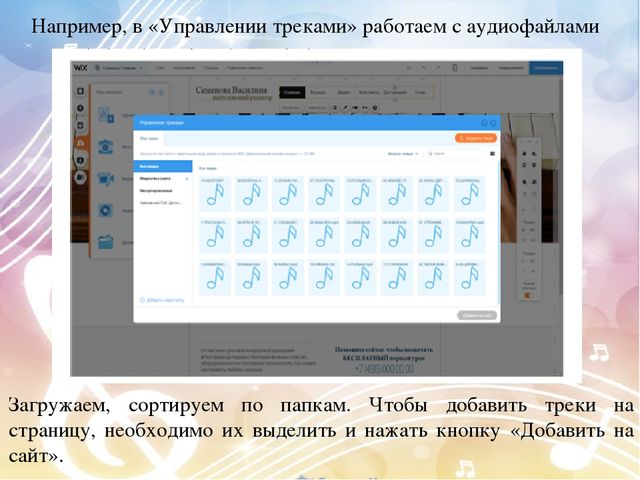
Task: Click the grey add to site button
Action: pyautogui.click(x=477, y=315)
